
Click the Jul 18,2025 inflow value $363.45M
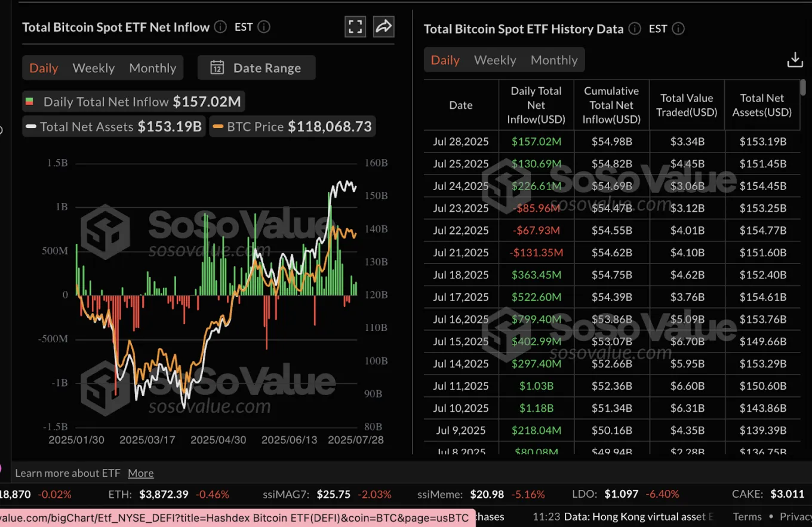click(x=536, y=274)
